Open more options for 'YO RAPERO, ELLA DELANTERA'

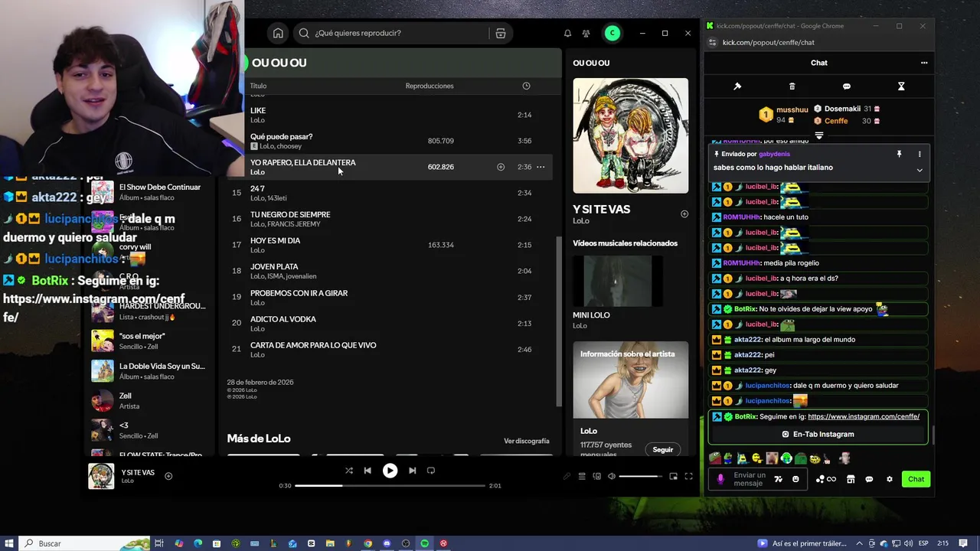[x=541, y=167]
